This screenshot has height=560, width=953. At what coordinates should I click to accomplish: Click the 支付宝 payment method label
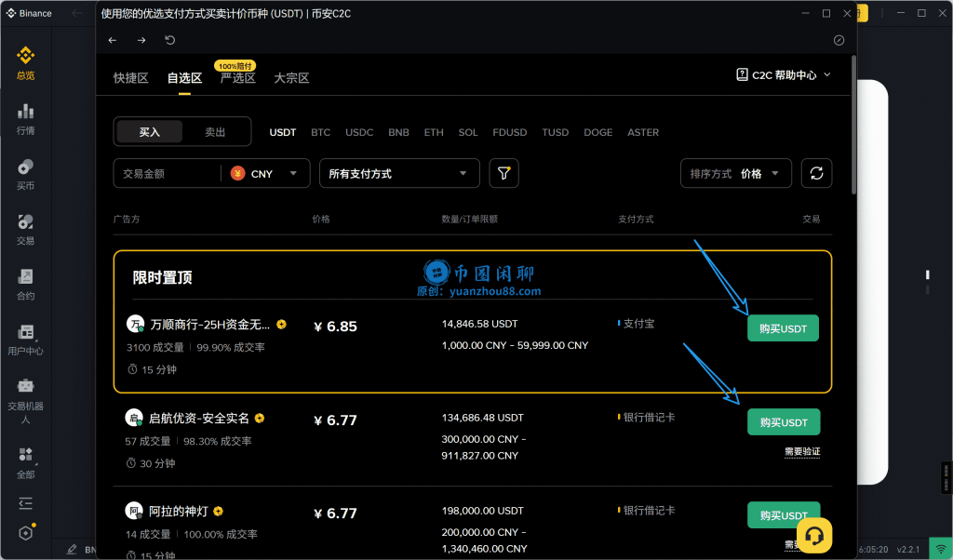638,324
